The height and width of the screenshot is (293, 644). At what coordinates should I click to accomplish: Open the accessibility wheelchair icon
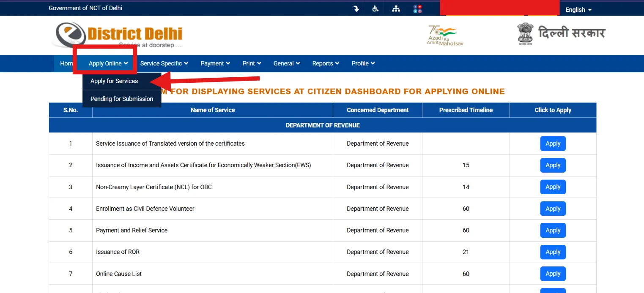375,8
